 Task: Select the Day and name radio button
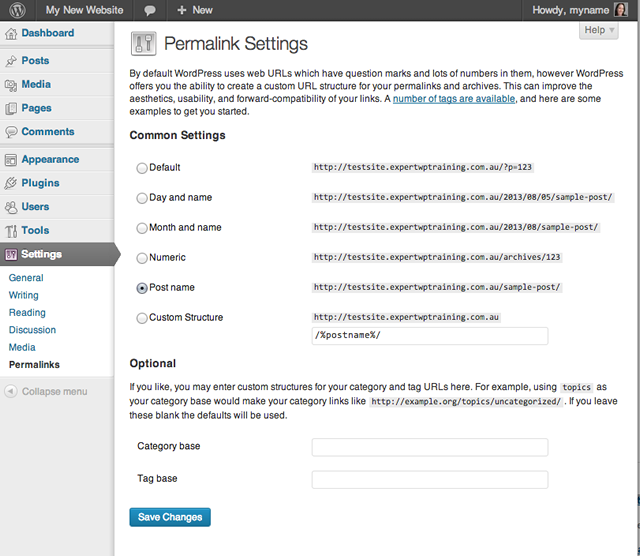coord(142,198)
